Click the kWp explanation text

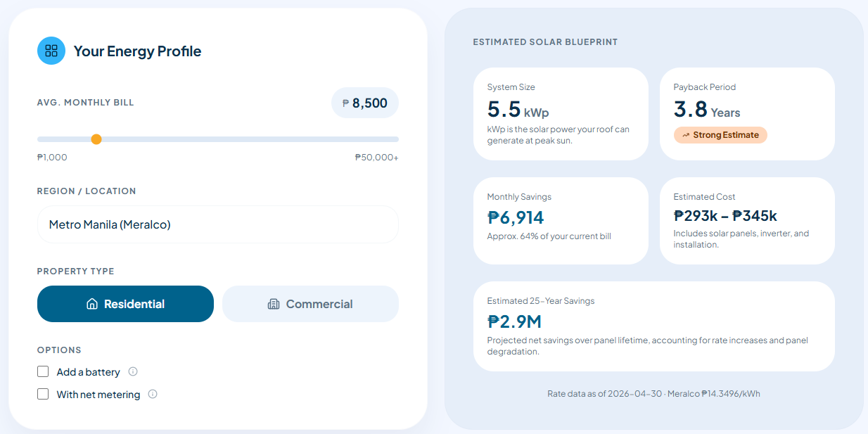click(x=559, y=135)
